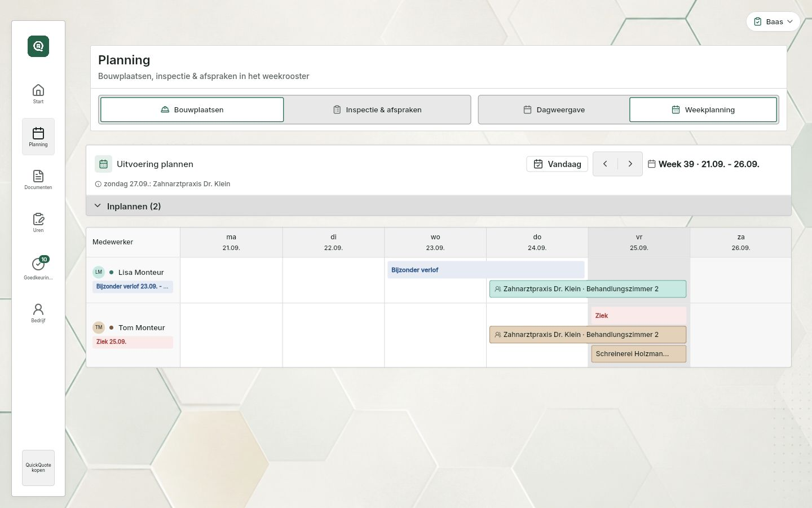Image resolution: width=812 pixels, height=508 pixels.
Task: Click the clipboard icon next to Baas
Action: [758, 21]
